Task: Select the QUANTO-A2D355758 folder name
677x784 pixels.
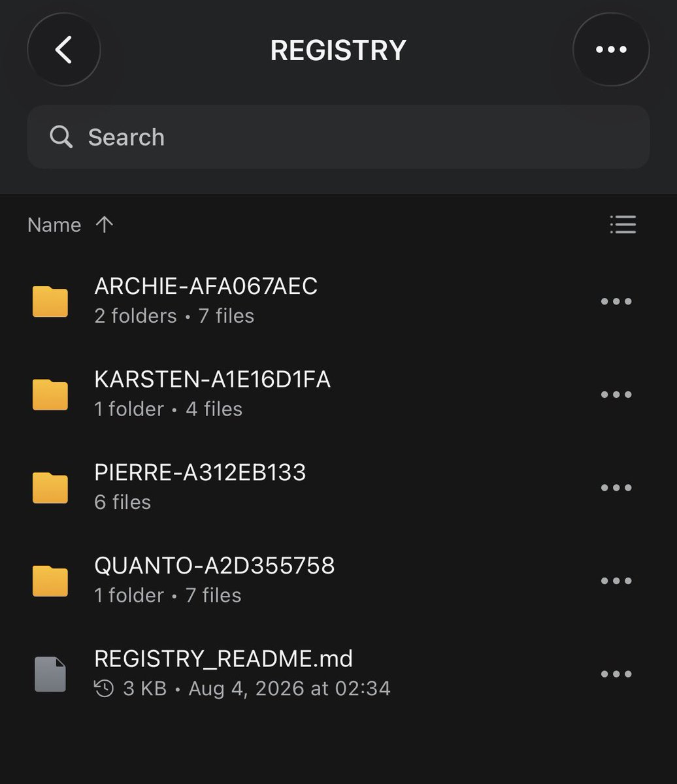Action: click(214, 566)
